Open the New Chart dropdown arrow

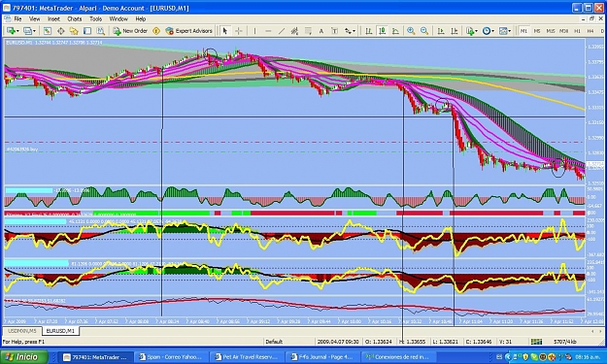tap(17, 31)
